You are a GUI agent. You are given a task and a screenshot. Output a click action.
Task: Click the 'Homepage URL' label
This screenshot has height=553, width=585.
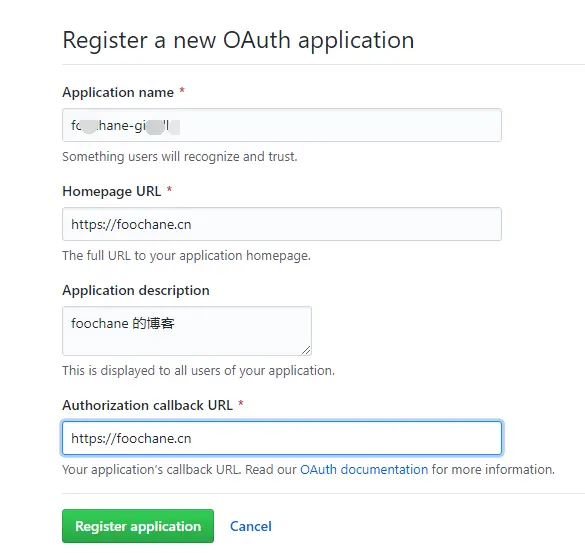tap(112, 191)
